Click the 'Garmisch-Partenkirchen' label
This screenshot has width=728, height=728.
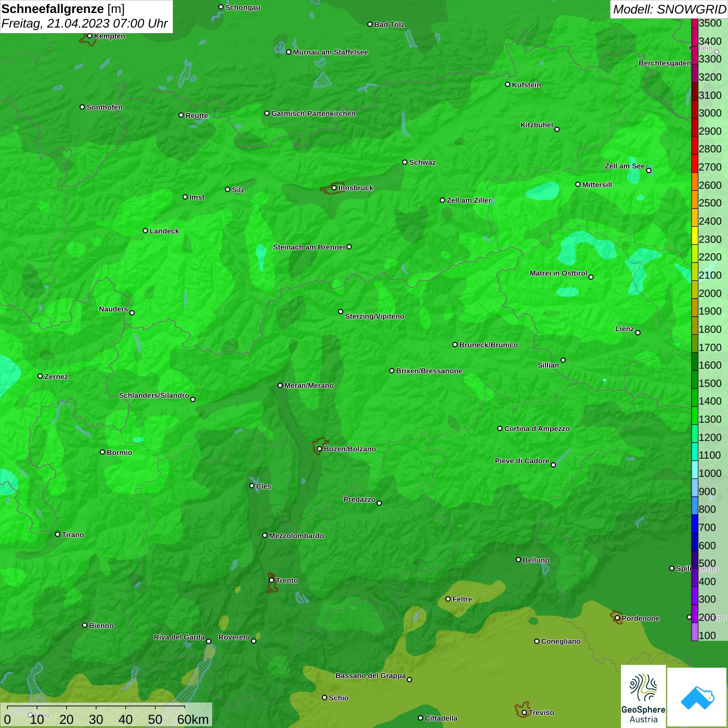314,113
